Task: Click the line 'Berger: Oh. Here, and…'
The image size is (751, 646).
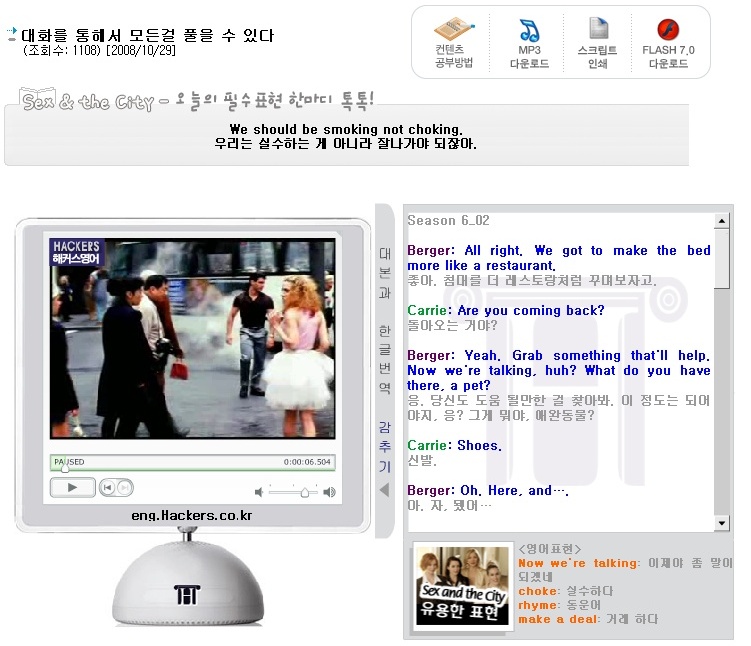Action: coord(488,490)
